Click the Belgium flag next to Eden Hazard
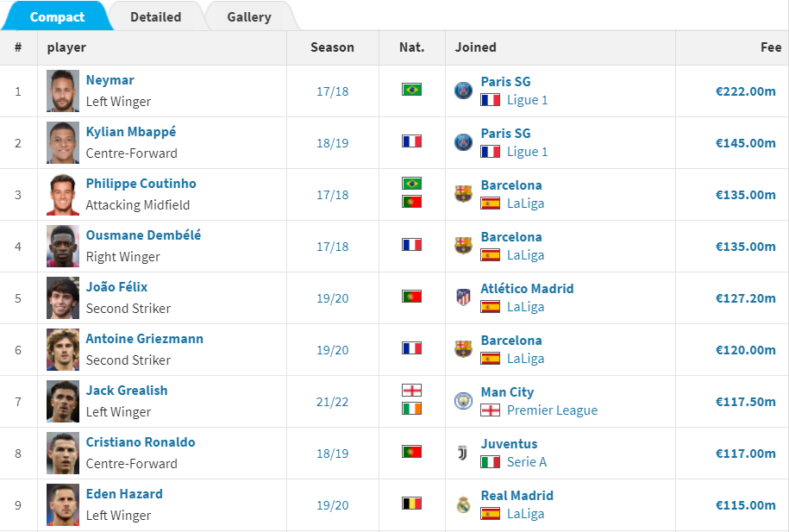The width and height of the screenshot is (789, 532). [411, 504]
